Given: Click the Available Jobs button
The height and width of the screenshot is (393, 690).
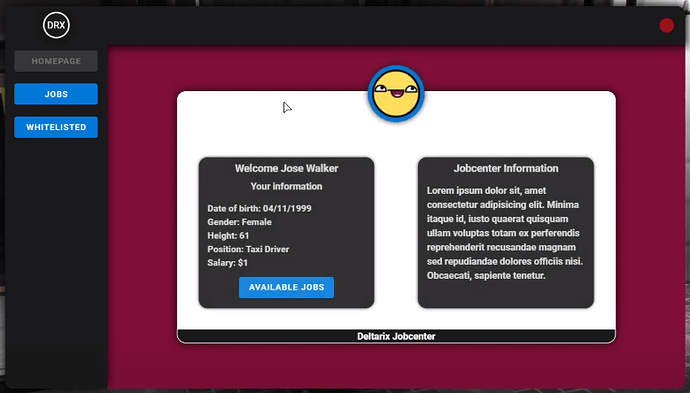Looking at the screenshot, I should point(286,287).
